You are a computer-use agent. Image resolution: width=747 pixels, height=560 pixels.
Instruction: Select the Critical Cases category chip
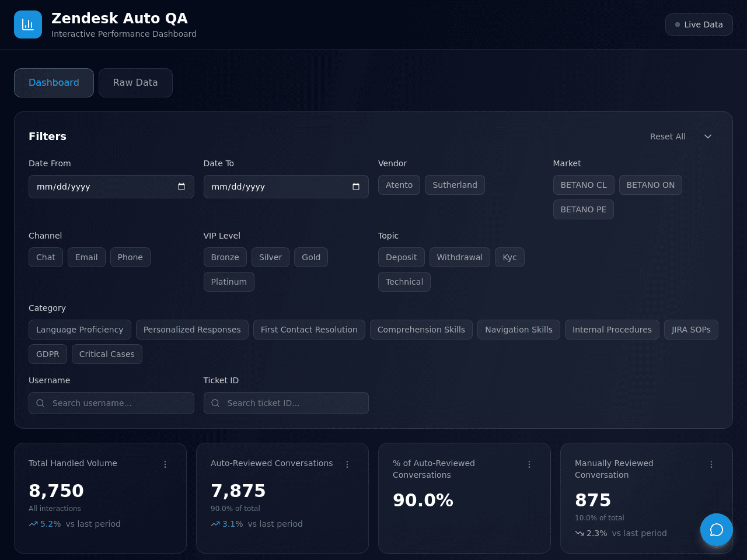[107, 354]
